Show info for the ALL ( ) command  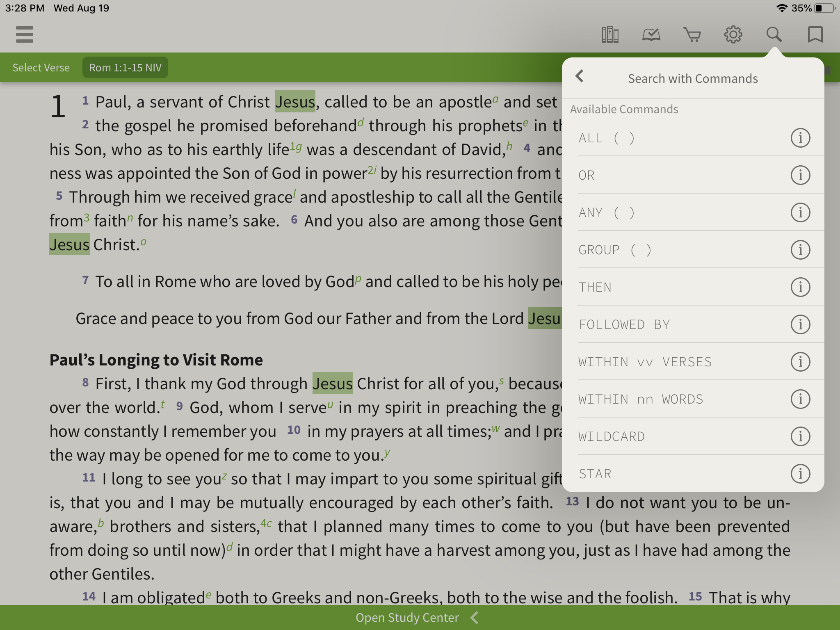tap(800, 138)
